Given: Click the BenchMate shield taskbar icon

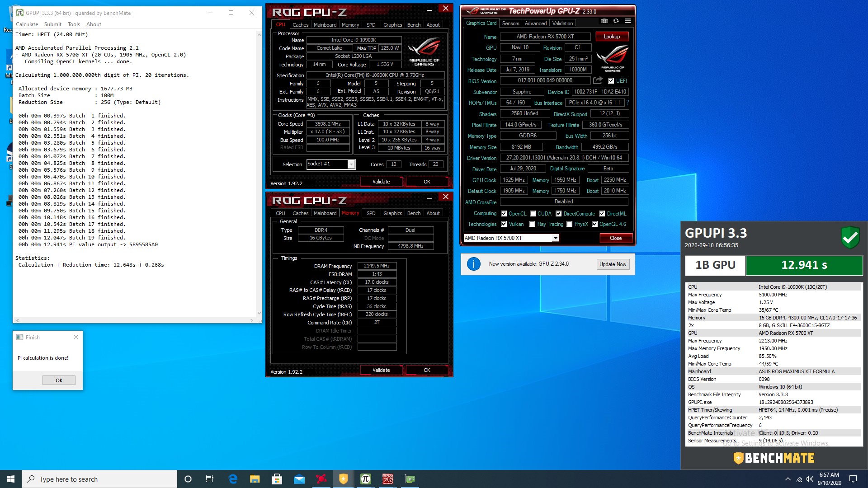Looking at the screenshot, I should [x=344, y=479].
